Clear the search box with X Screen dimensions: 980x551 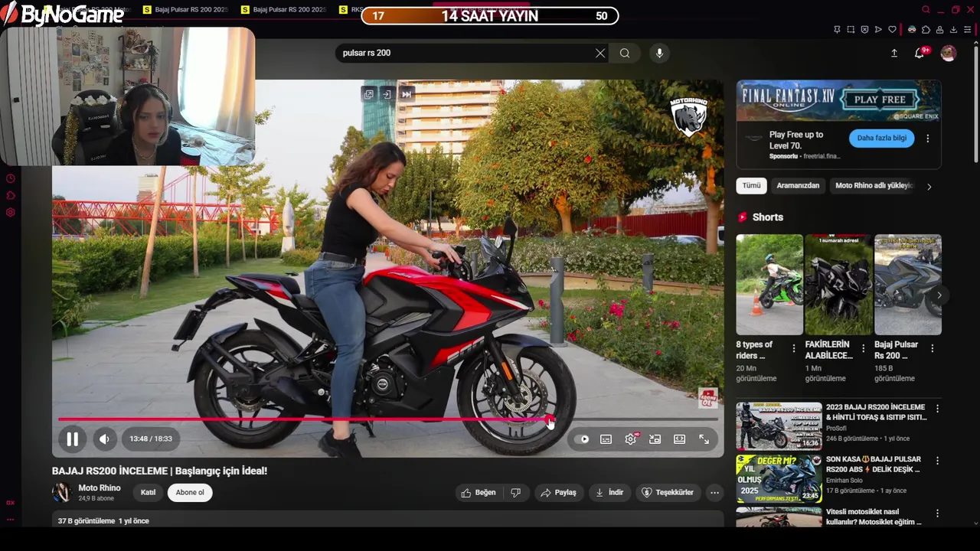click(x=600, y=53)
